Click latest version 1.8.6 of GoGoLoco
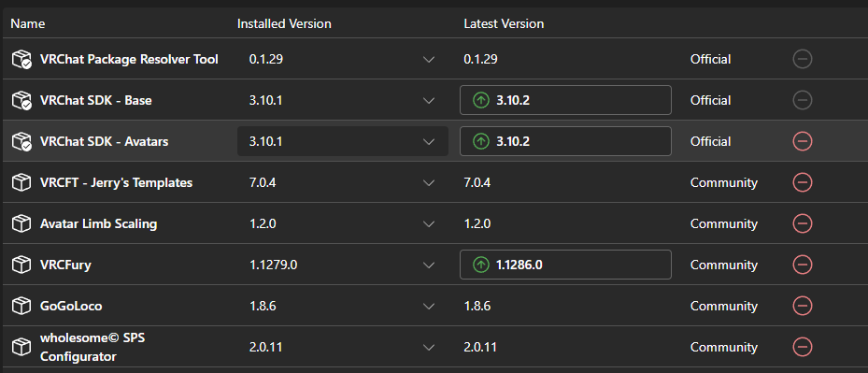 click(x=477, y=306)
